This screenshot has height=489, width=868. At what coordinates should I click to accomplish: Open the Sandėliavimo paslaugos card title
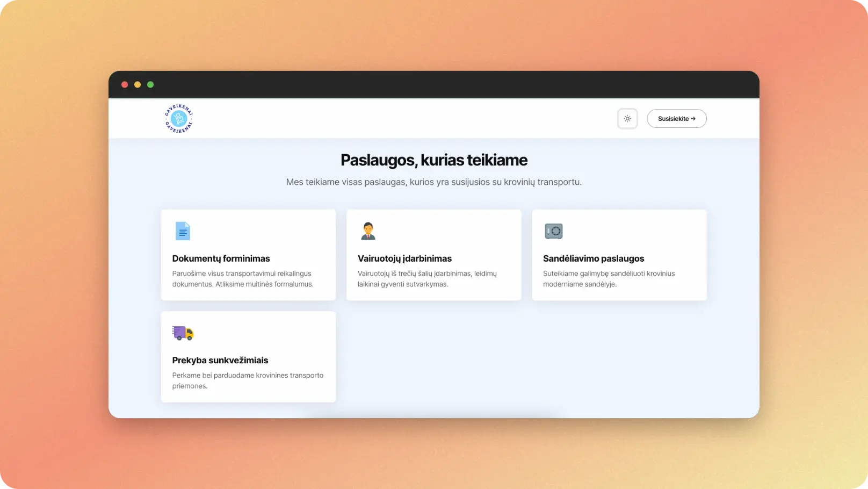point(593,258)
